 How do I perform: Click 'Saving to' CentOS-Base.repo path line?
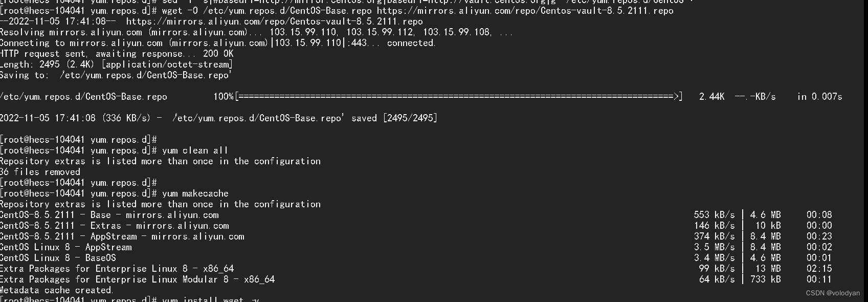(116, 75)
